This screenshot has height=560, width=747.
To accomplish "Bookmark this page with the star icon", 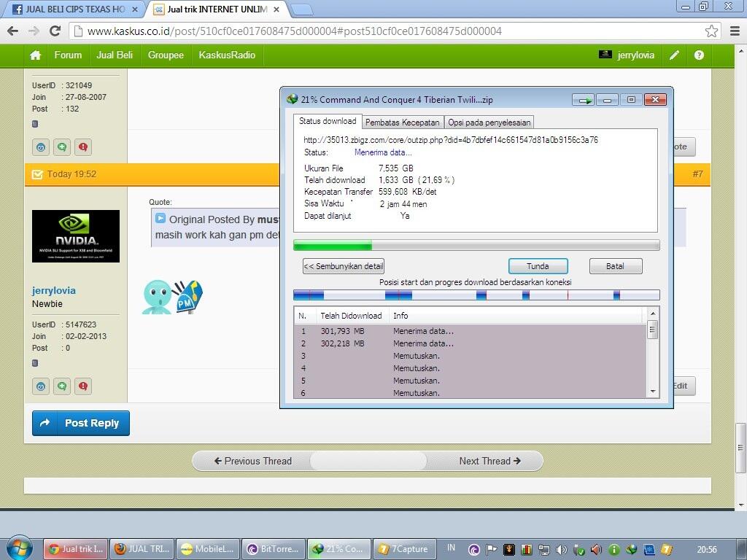I will [x=711, y=31].
